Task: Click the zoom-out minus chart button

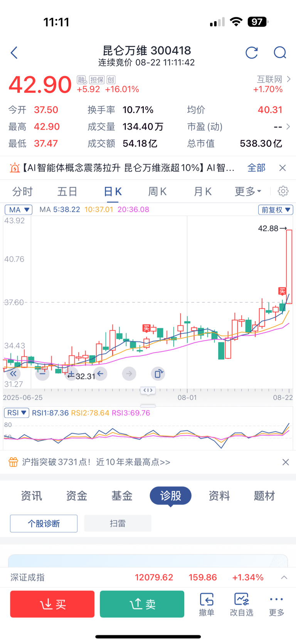Action: point(42,374)
